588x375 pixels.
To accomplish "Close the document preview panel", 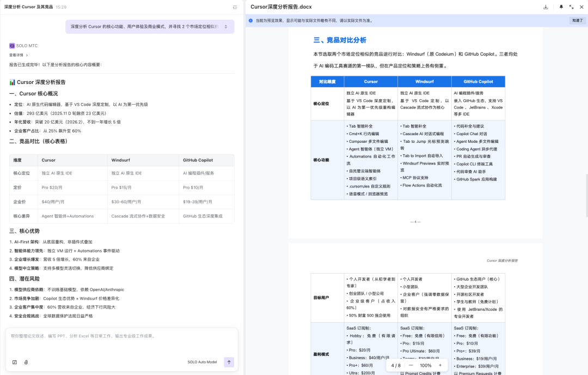I will (x=581, y=7).
